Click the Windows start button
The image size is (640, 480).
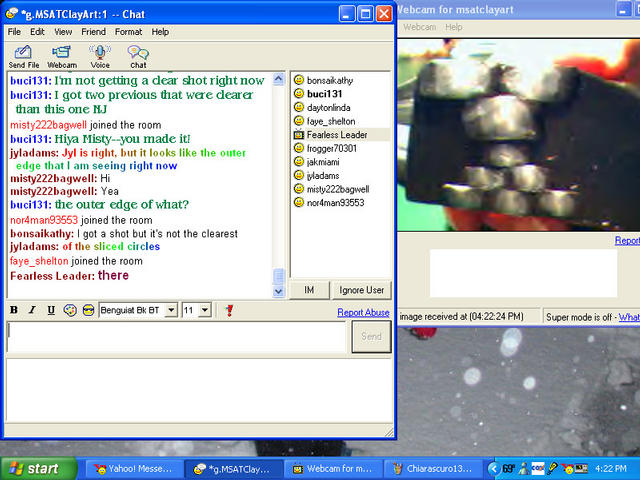click(38, 469)
